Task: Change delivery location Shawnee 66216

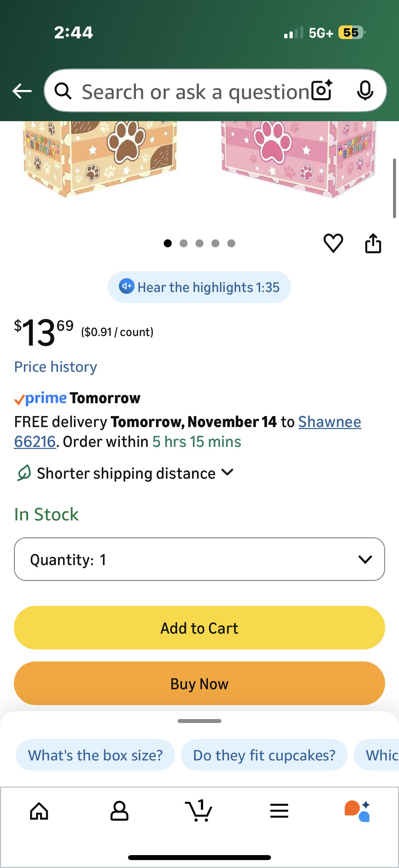Action: (329, 422)
